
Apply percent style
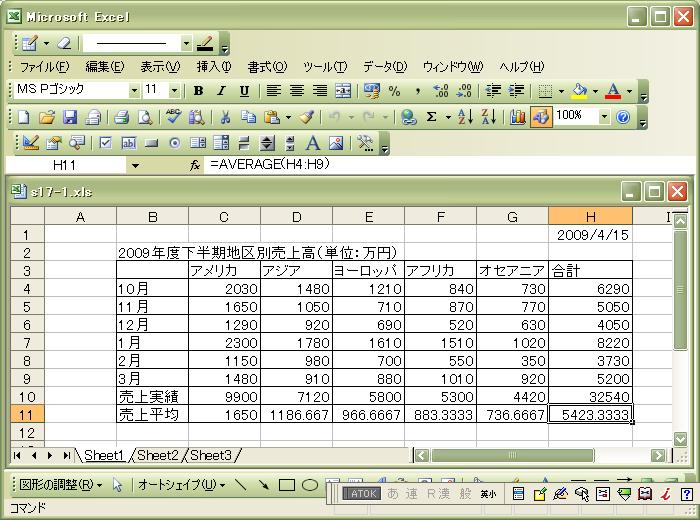click(x=394, y=91)
